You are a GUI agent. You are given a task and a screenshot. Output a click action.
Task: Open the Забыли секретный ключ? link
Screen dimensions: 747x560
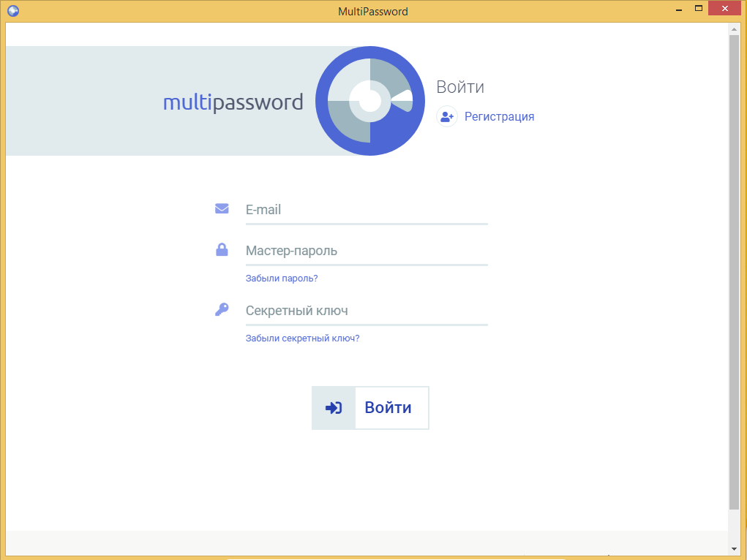[x=302, y=338]
